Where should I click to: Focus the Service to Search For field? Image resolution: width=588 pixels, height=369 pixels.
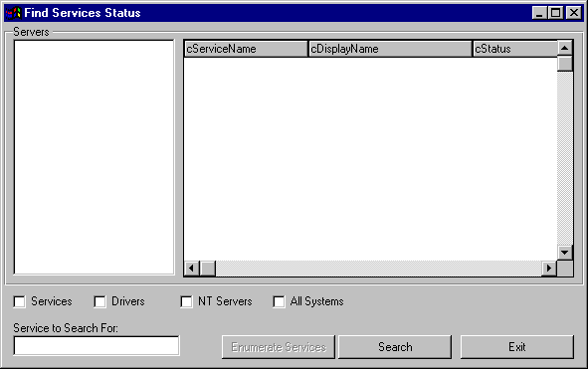pyautogui.click(x=97, y=346)
